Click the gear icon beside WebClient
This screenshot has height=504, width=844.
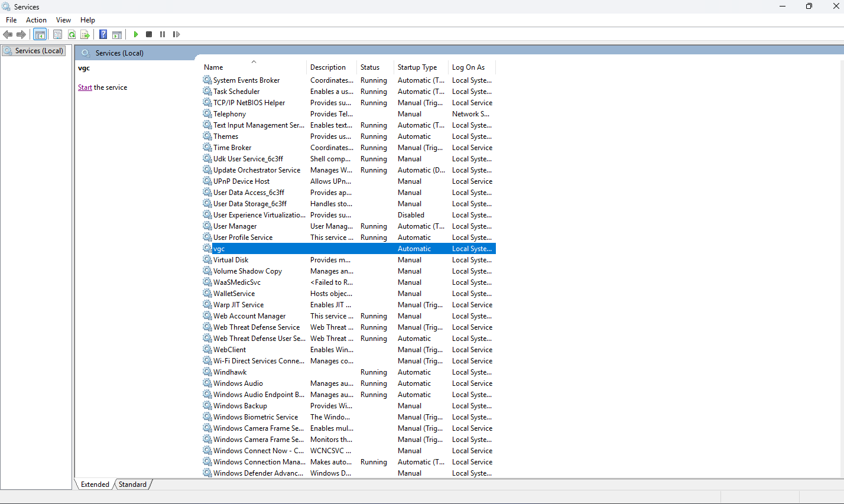207,350
